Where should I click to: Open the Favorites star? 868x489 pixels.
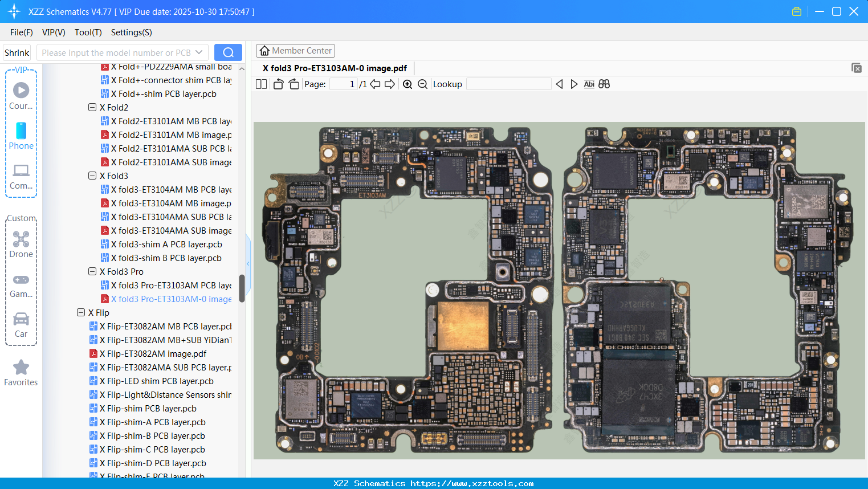21,373
